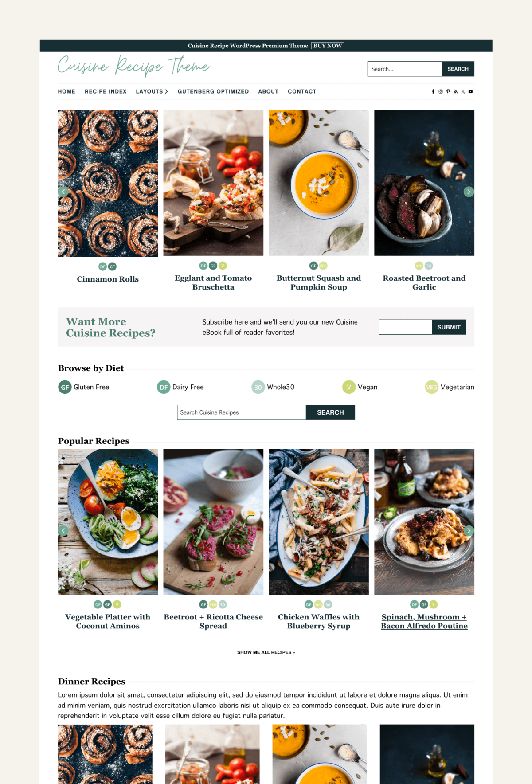
Task: Expand the Layouts menu chevron
Action: [x=166, y=92]
